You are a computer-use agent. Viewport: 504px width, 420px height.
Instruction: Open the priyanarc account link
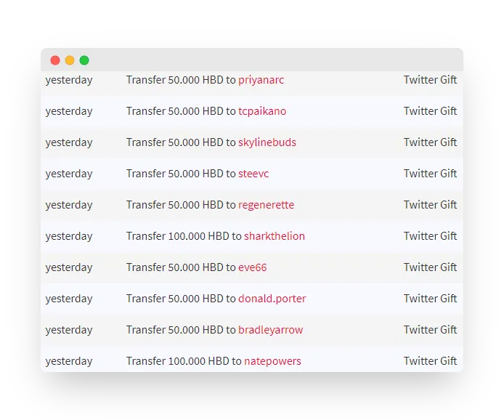(x=261, y=80)
